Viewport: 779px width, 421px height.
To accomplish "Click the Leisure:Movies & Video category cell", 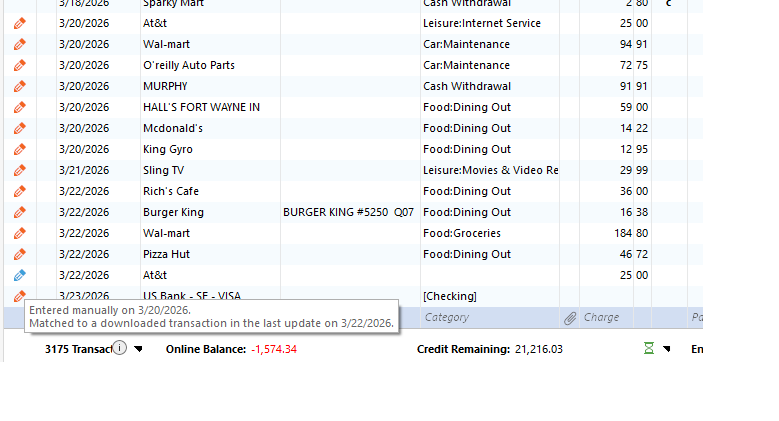I will (x=491, y=170).
